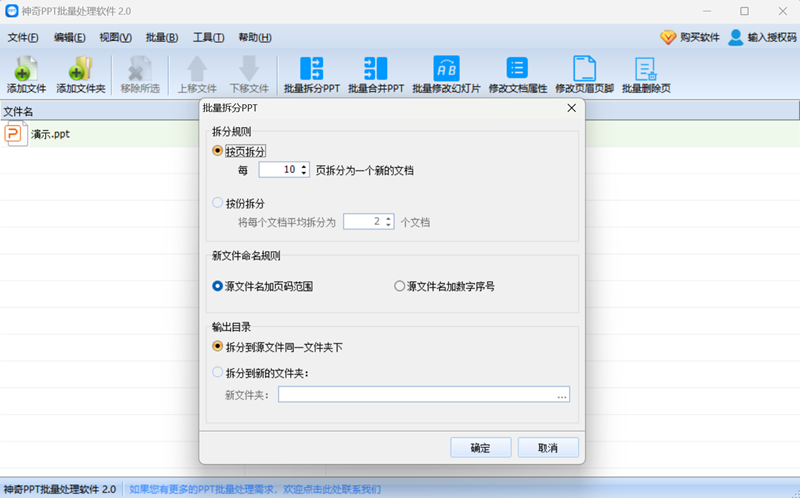Click the 演示.ppt file icon

(15, 134)
